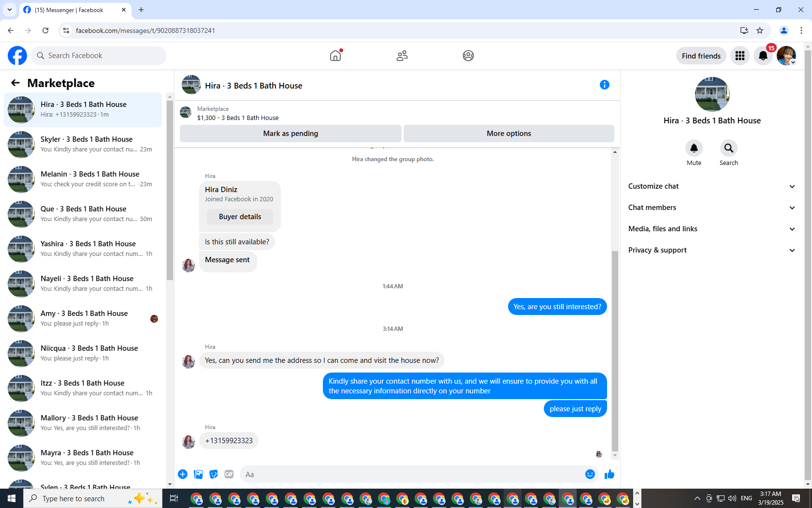Open conversation information icon
The height and width of the screenshot is (508, 812).
point(605,85)
